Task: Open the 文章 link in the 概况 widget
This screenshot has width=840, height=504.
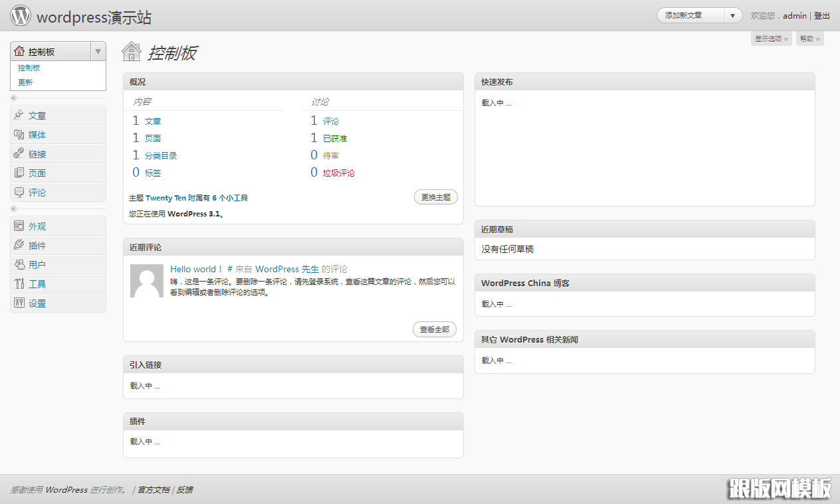Action: 153,121
